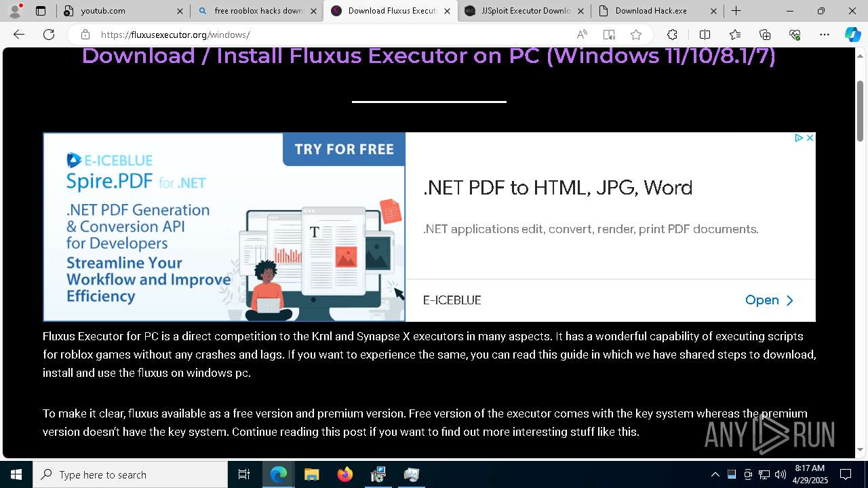Open the clock showing 8:17 AM
The height and width of the screenshot is (488, 868).
tap(810, 474)
